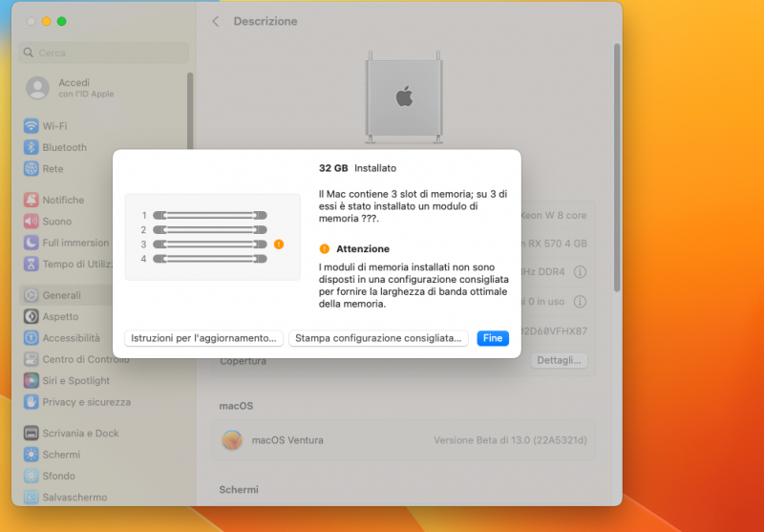Select the Rete globe icon
764x532 pixels.
pyautogui.click(x=32, y=169)
